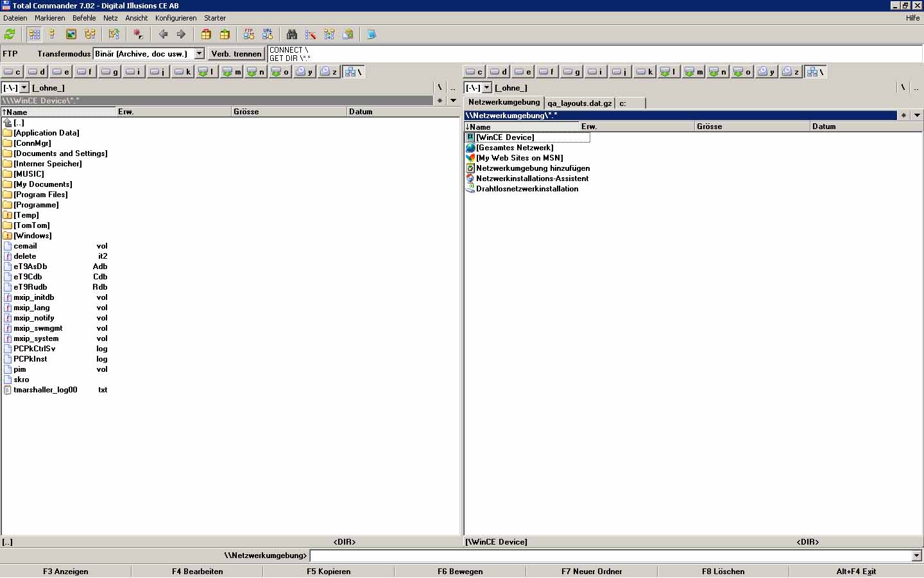
Task: Click Alt+F4 Exit button
Action: pyautogui.click(x=856, y=572)
